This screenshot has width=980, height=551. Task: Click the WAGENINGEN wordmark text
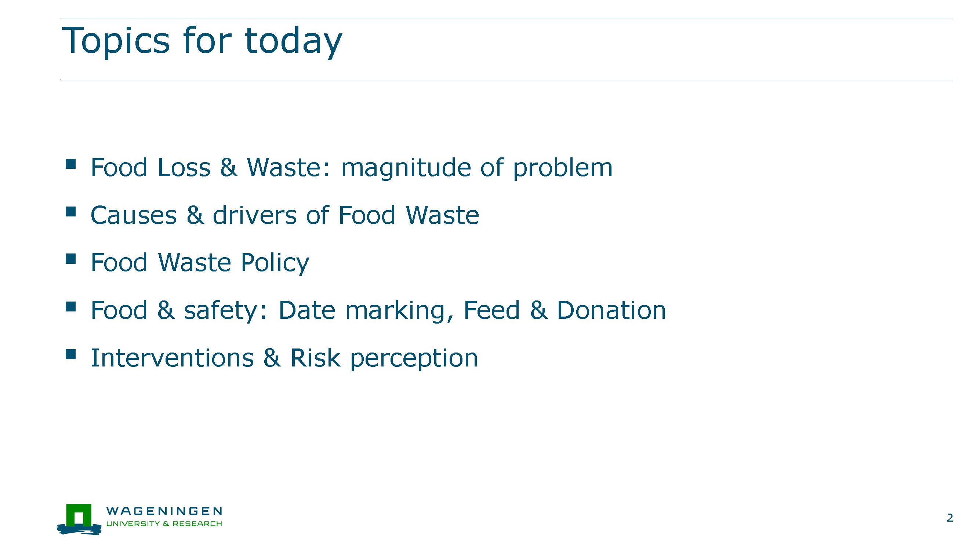coord(164,511)
